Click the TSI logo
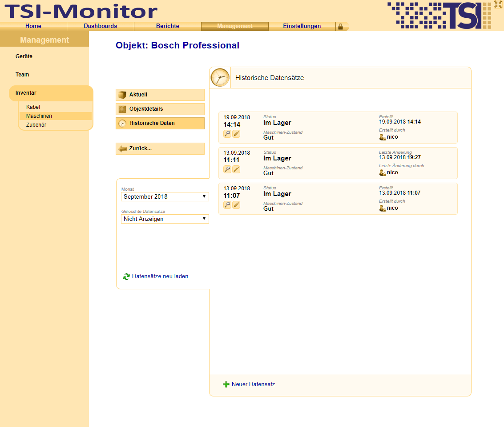 point(439,16)
